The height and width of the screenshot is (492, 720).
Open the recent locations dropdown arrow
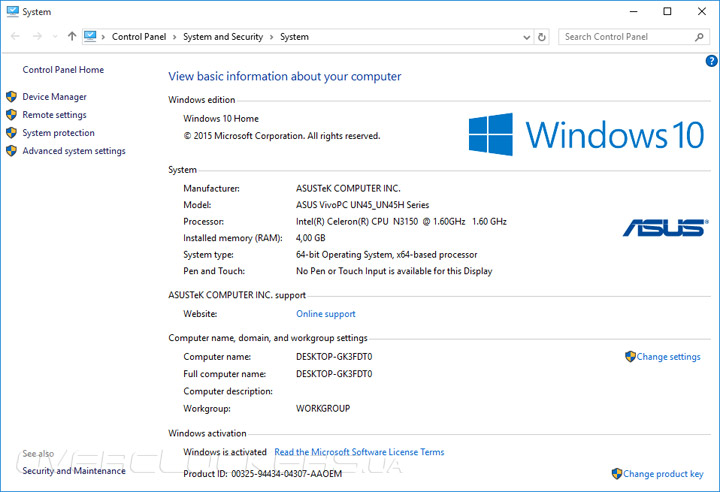click(x=55, y=36)
